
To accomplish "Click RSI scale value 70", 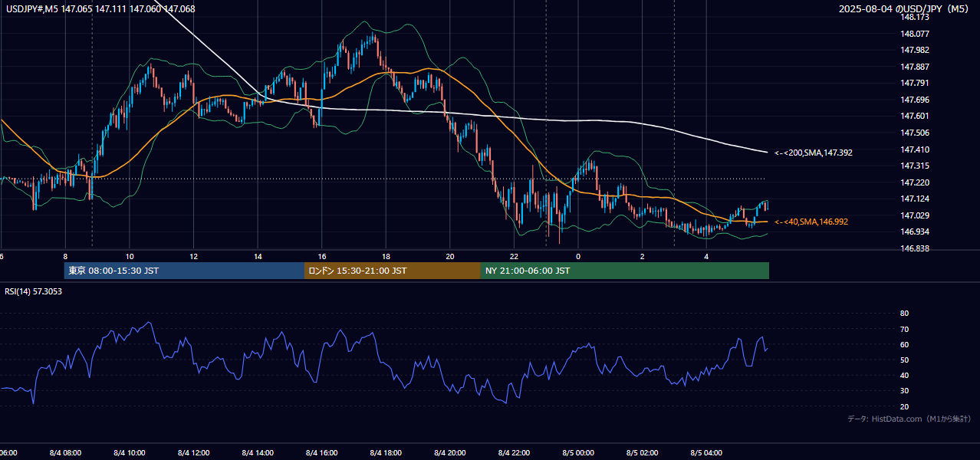I will click(x=904, y=329).
